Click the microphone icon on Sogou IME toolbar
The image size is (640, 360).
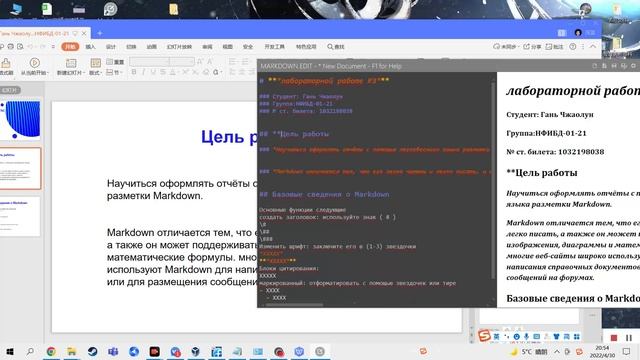(x=527, y=336)
